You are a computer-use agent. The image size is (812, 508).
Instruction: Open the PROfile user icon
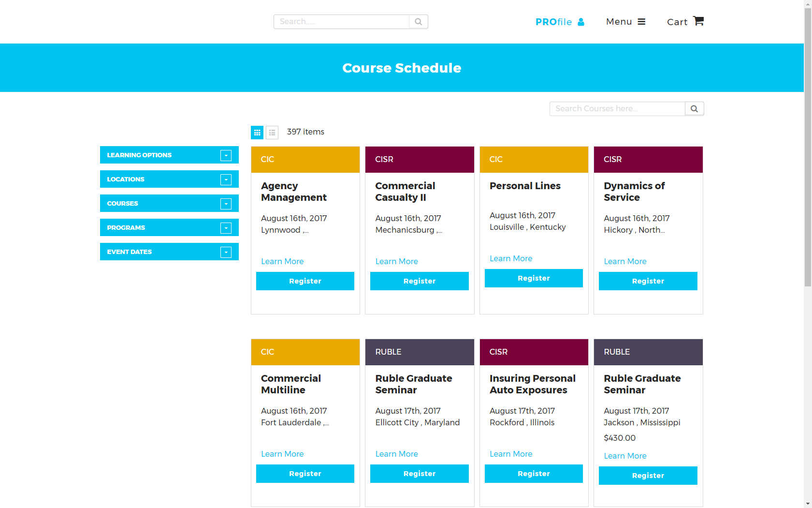click(x=580, y=22)
